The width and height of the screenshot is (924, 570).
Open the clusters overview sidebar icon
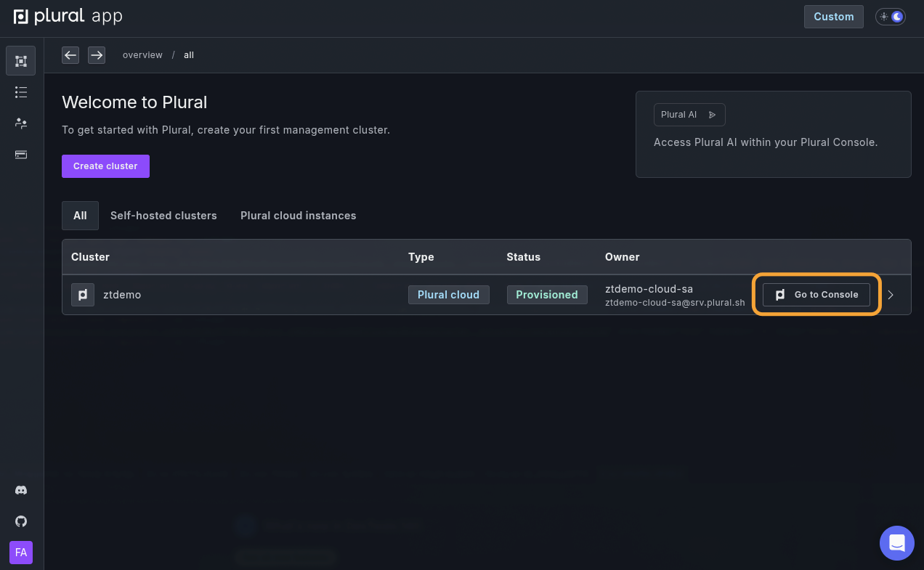(x=20, y=61)
